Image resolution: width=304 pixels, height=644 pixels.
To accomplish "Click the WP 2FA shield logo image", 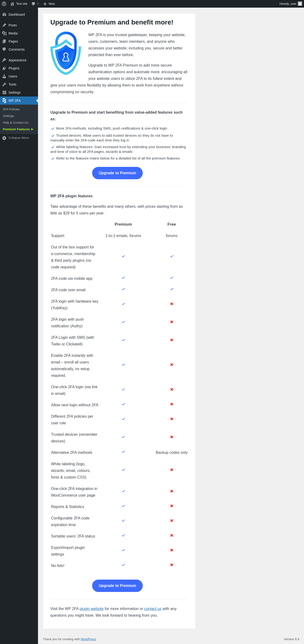I will pyautogui.click(x=66, y=53).
